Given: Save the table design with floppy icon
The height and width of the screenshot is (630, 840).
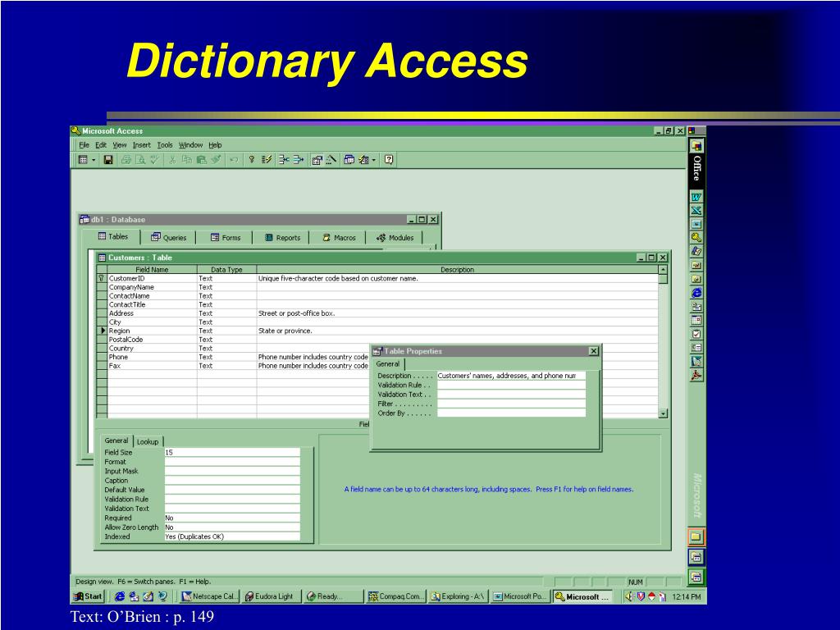Looking at the screenshot, I should [108, 160].
